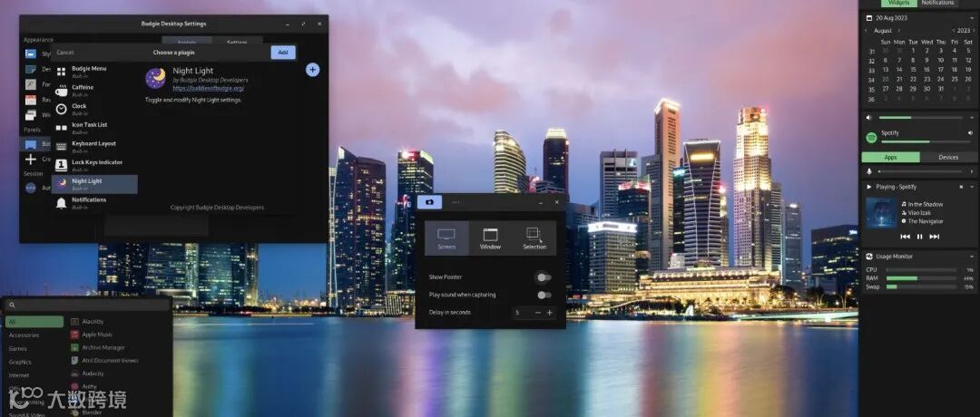
Task: Click the camera icon in screenshot tool header
Action: (x=429, y=202)
